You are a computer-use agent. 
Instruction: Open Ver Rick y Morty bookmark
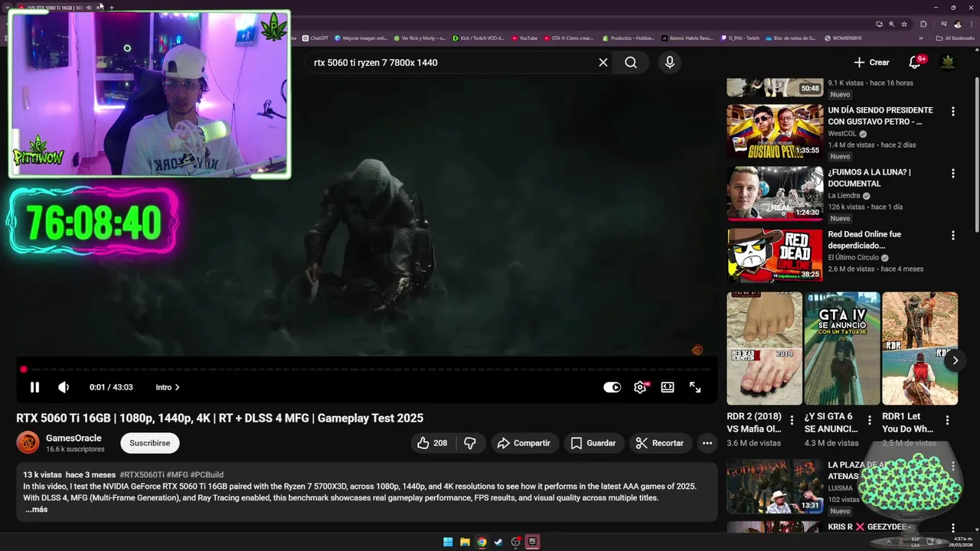(420, 37)
